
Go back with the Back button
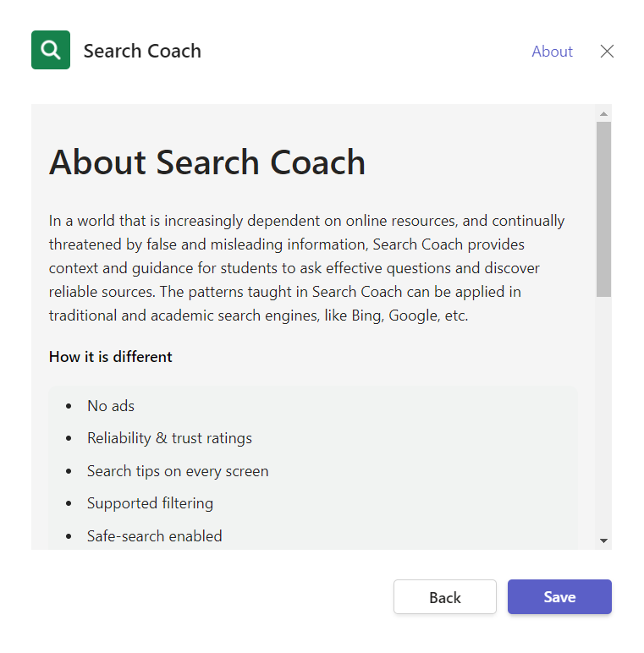(444, 597)
